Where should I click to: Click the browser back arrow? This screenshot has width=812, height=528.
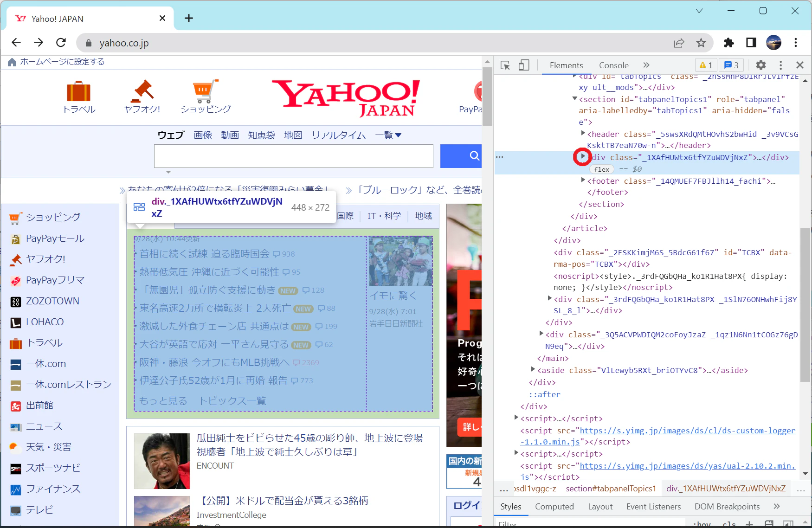(16, 43)
